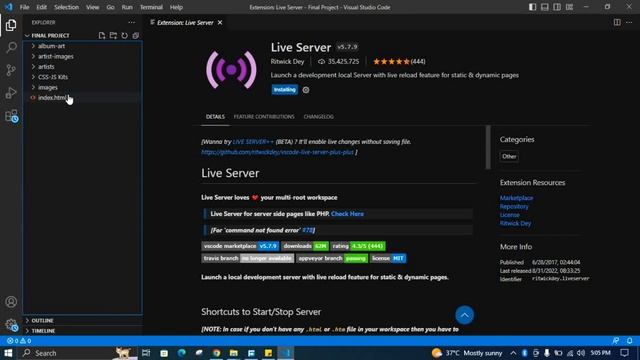Viewport: 640px width, 360px height.
Task: Open the Run menu
Action: point(127,7)
